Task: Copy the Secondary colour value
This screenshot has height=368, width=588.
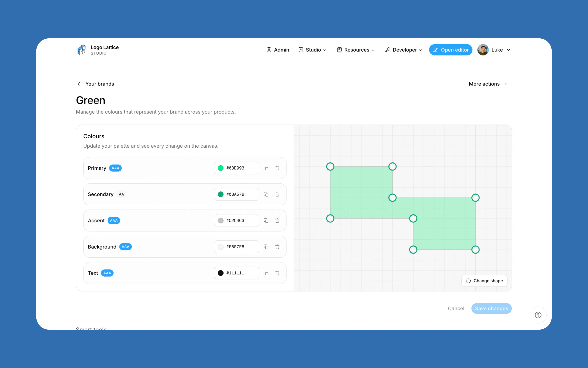Action: click(x=266, y=194)
